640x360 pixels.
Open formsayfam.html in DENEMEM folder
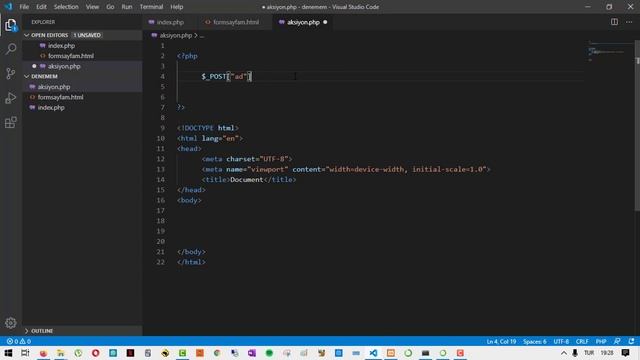click(60, 97)
